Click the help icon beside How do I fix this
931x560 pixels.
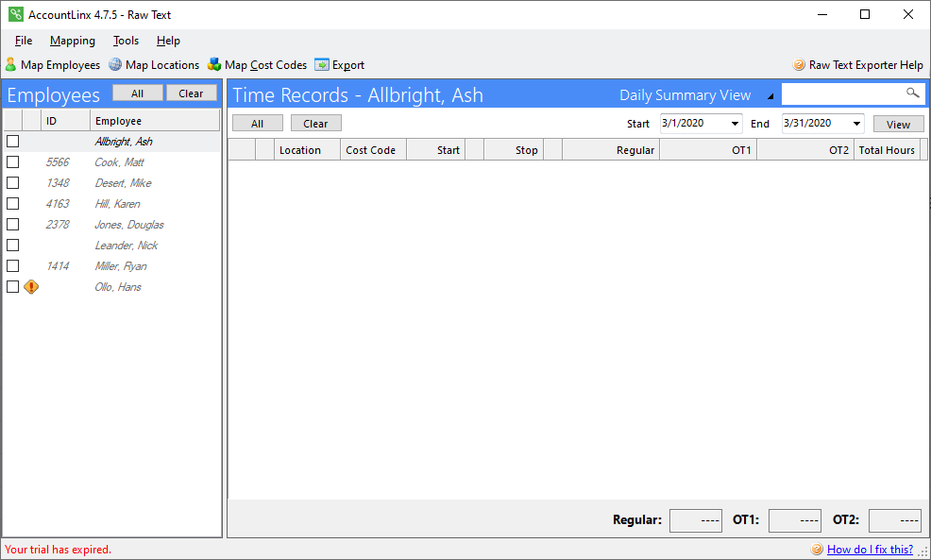tap(817, 550)
